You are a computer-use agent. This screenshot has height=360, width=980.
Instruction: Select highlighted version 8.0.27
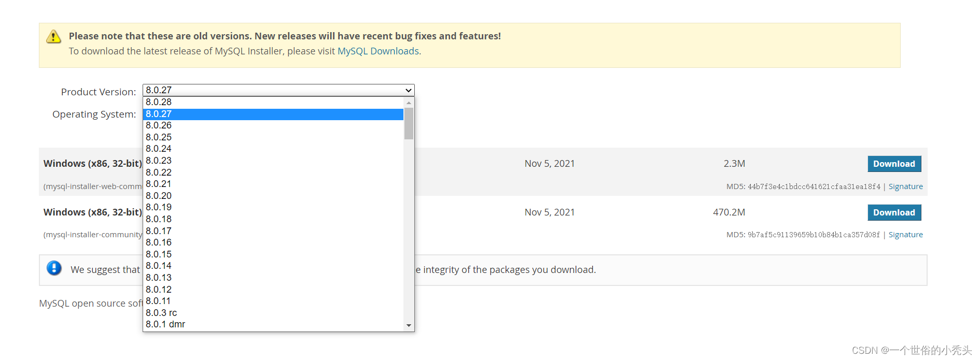pos(273,114)
